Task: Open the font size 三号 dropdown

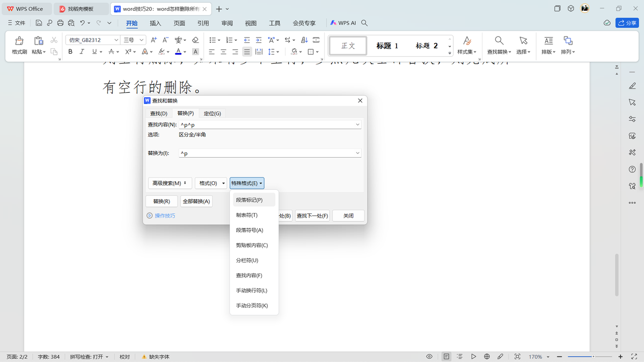Action: click(142, 40)
